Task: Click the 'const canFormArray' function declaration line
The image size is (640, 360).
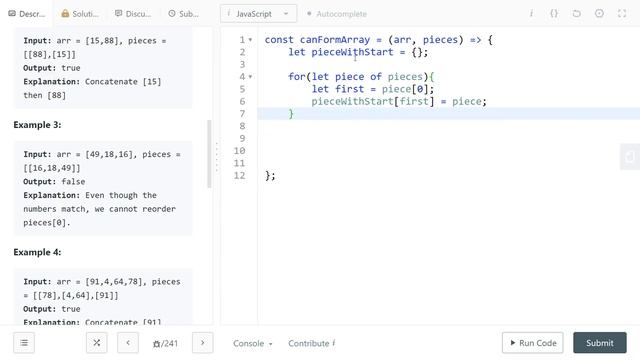Action: tap(378, 40)
